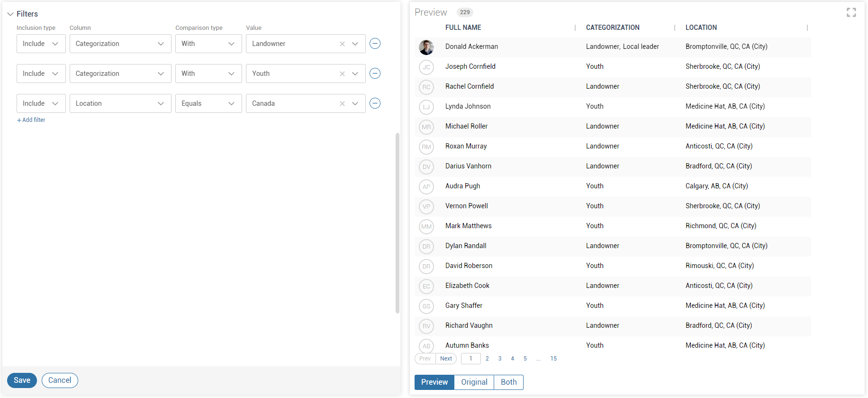This screenshot has width=868, height=398.
Task: Click Joseph Cornfield's JC avatar
Action: pyautogui.click(x=426, y=67)
